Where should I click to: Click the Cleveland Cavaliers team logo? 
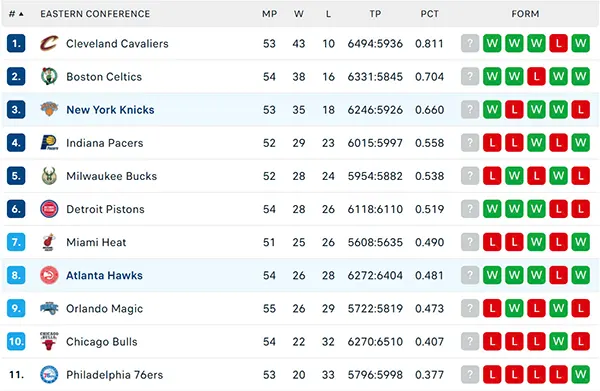point(49,43)
